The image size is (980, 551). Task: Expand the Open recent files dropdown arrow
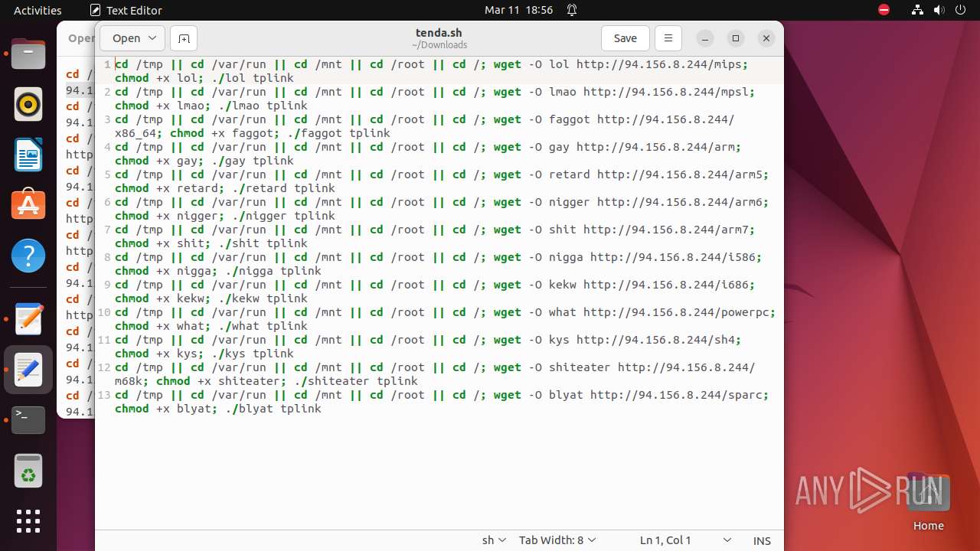[x=152, y=38]
